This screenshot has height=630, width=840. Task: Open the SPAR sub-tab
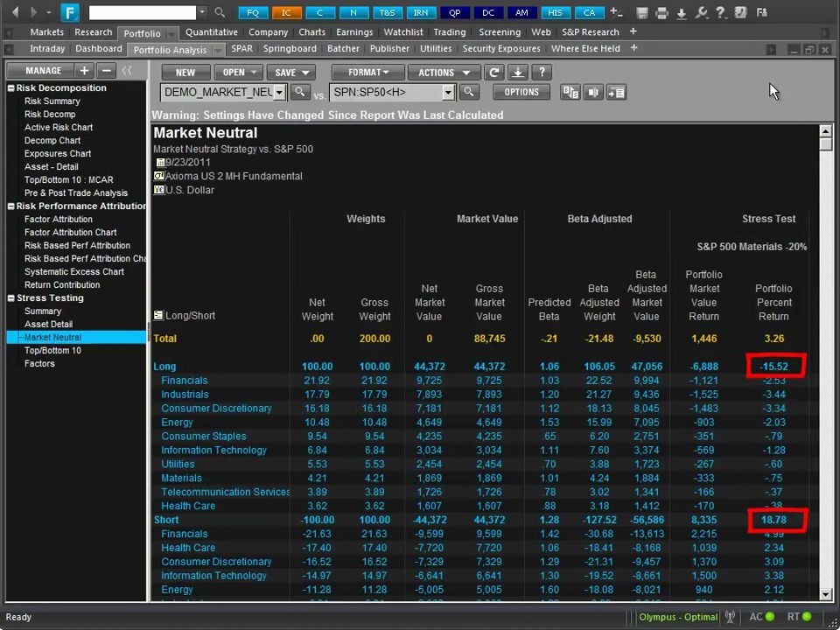(x=241, y=48)
